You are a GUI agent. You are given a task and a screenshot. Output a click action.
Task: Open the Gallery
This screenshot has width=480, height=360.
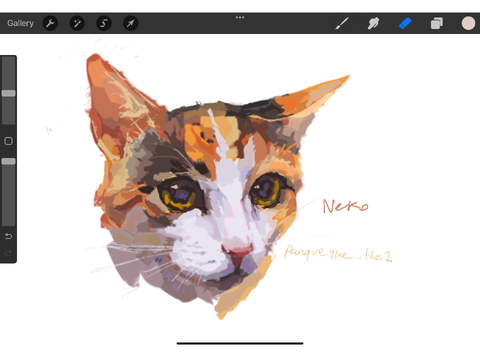click(x=20, y=23)
